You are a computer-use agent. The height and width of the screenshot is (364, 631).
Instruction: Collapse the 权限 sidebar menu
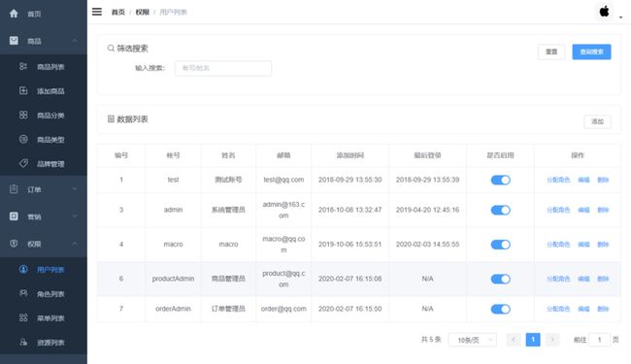(44, 244)
